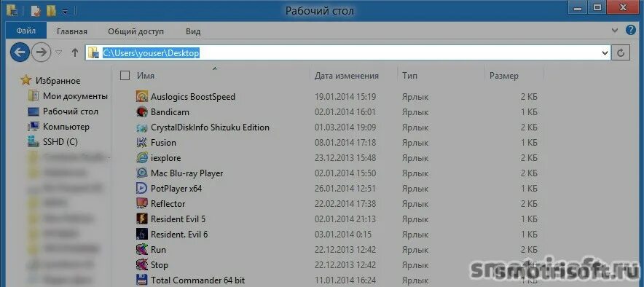Open the Quick Access Toolbar customize dropdown
The width and height of the screenshot is (644, 287).
(x=65, y=12)
